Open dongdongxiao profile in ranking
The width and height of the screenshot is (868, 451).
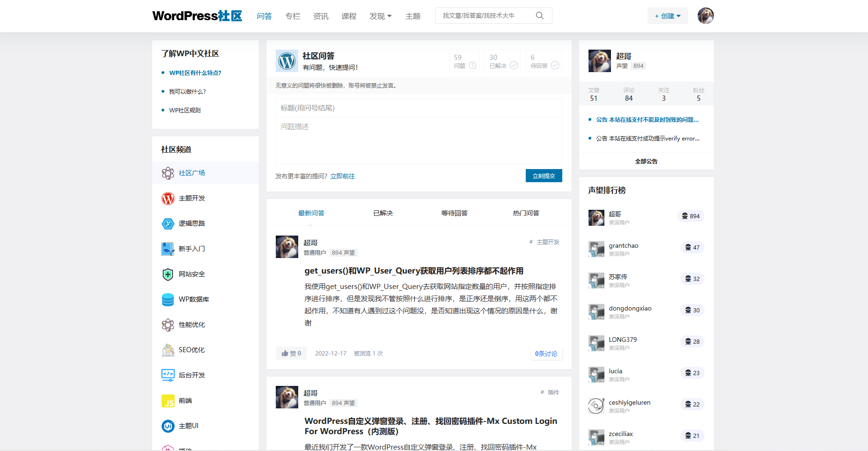tap(630, 308)
